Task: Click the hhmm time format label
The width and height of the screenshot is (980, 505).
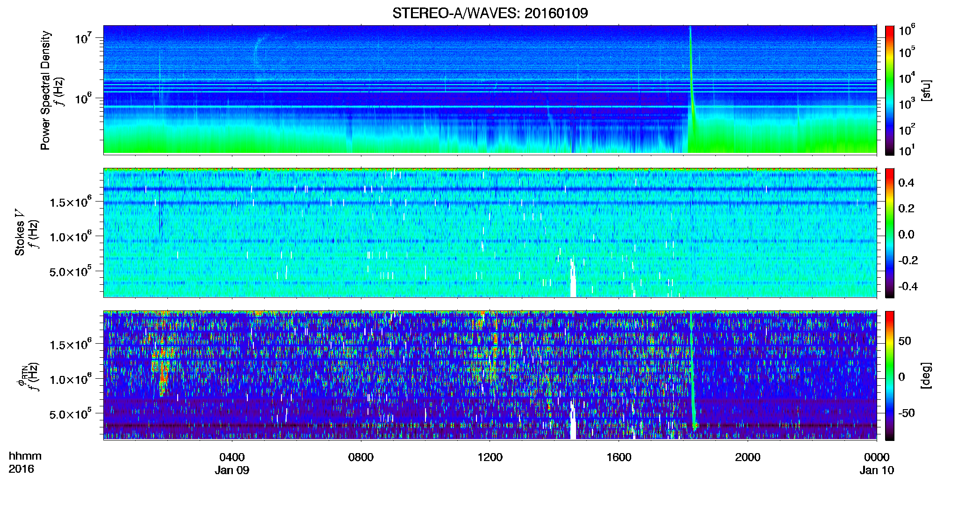Action: [x=25, y=456]
